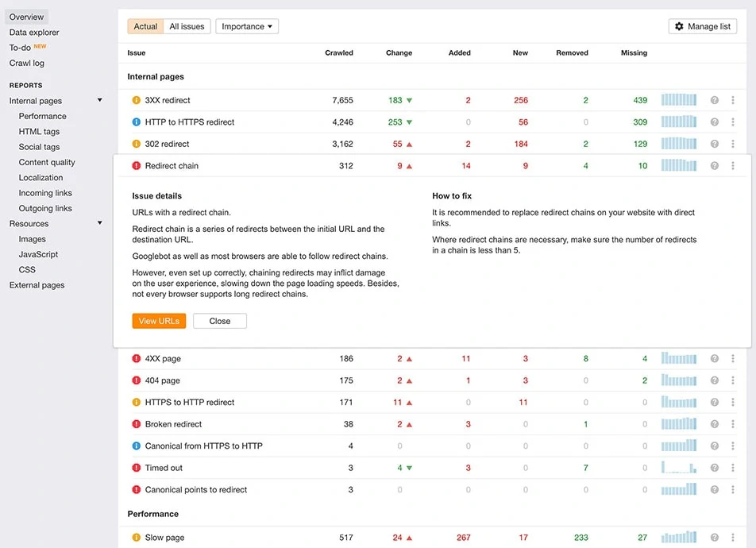Click the orange warning icon for HTTPS to HTTP redirect
756x548 pixels.
pyautogui.click(x=137, y=403)
